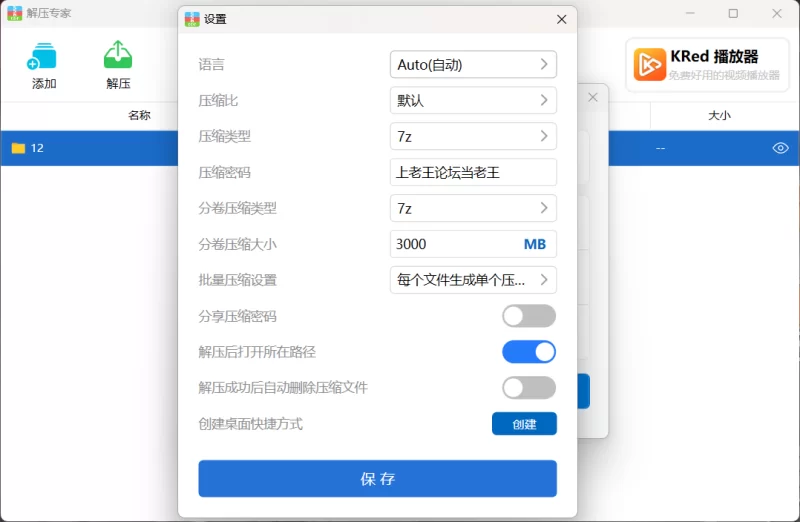Click the 压缩密码 password input field
Viewport: 800px width, 522px height.
click(473, 172)
